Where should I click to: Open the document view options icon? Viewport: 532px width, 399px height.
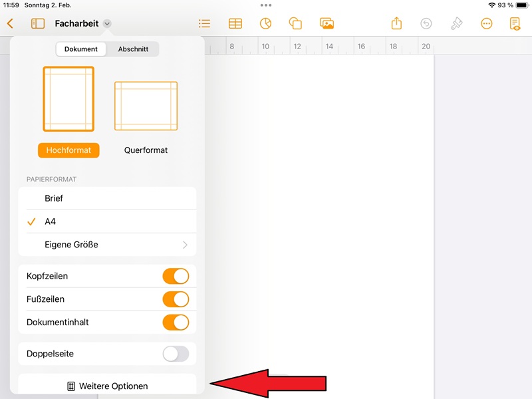pyautogui.click(x=515, y=23)
